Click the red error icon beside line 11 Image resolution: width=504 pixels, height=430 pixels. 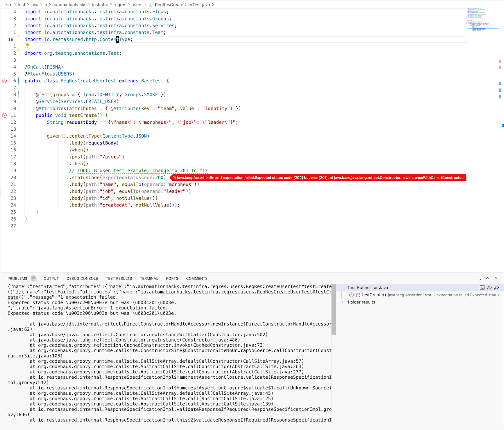tap(4, 115)
